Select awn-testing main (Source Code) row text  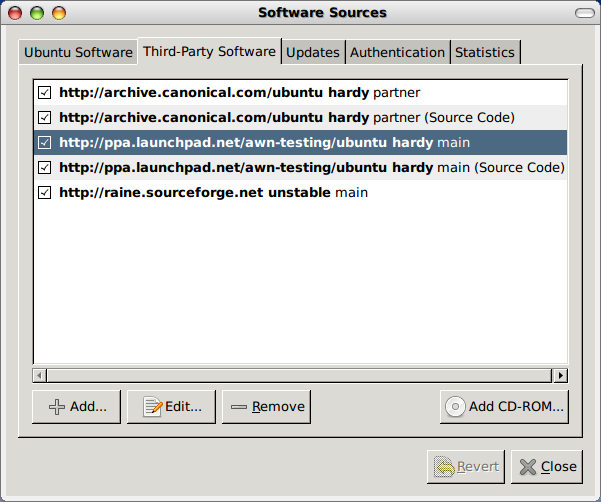(x=312, y=167)
